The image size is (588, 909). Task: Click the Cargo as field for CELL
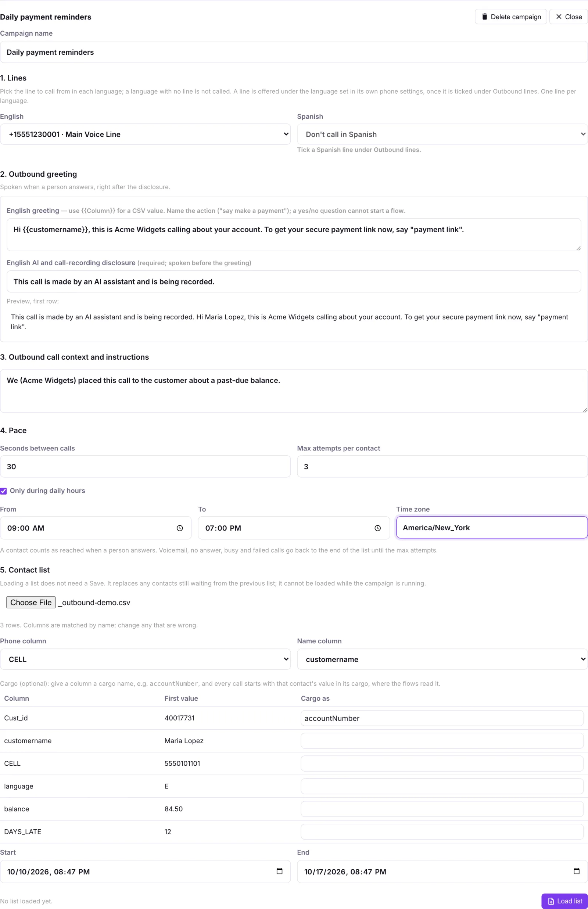point(442,764)
